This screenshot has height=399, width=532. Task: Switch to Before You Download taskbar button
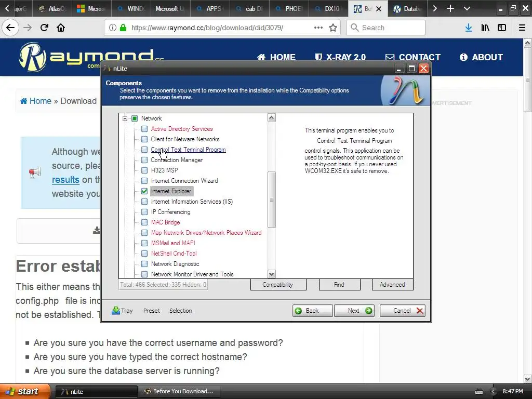click(x=180, y=392)
